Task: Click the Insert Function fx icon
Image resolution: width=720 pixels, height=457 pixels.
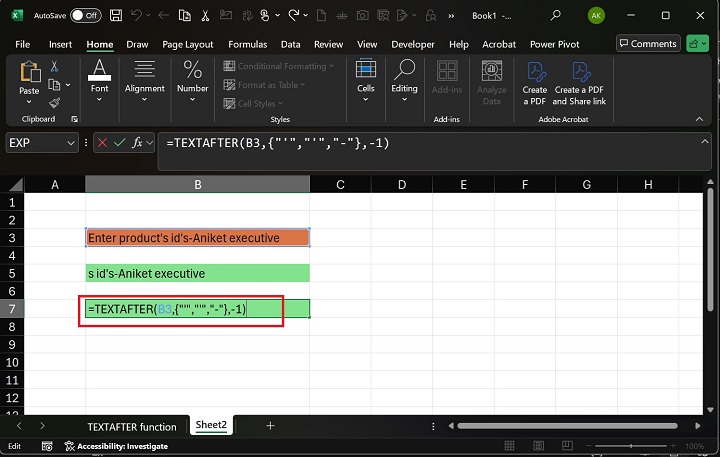Action: click(138, 143)
